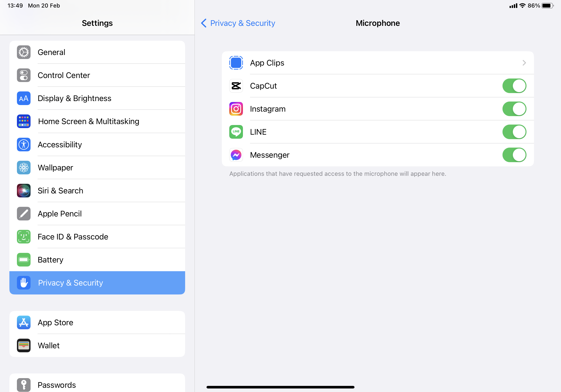
Task: Disable microphone access for CapCut
Action: [514, 86]
